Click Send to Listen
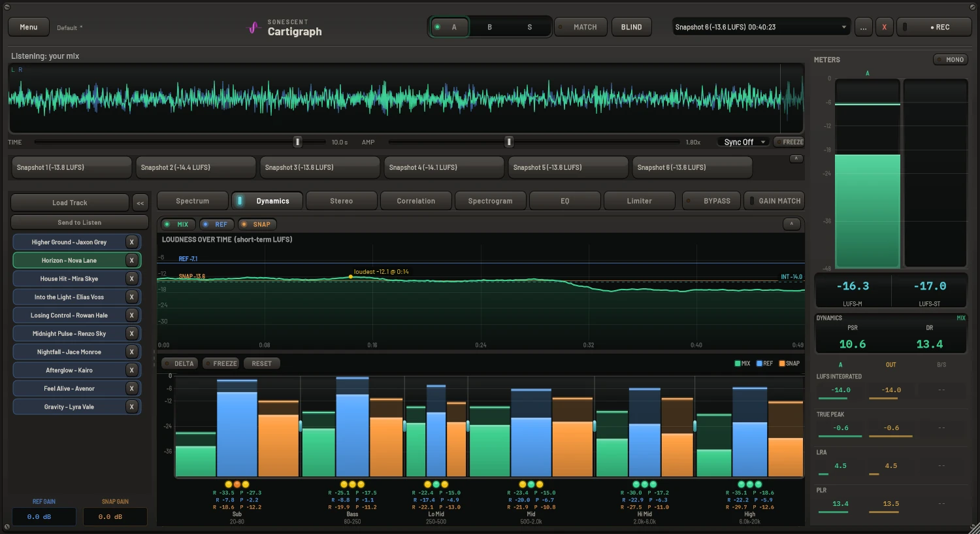 pyautogui.click(x=79, y=222)
